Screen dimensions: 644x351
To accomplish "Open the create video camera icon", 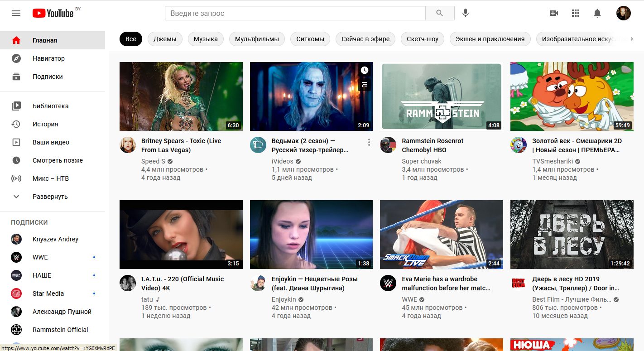I will pos(553,13).
